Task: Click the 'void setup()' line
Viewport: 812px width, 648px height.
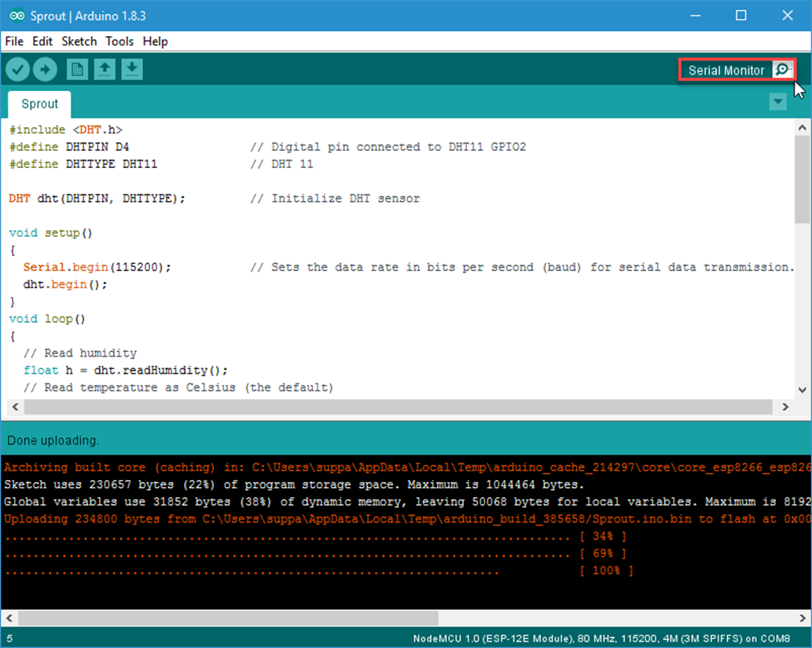Action: point(51,233)
